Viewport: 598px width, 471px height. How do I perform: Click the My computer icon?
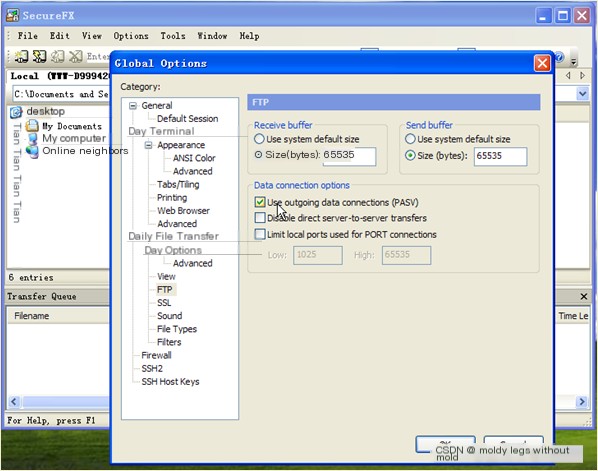point(32,138)
